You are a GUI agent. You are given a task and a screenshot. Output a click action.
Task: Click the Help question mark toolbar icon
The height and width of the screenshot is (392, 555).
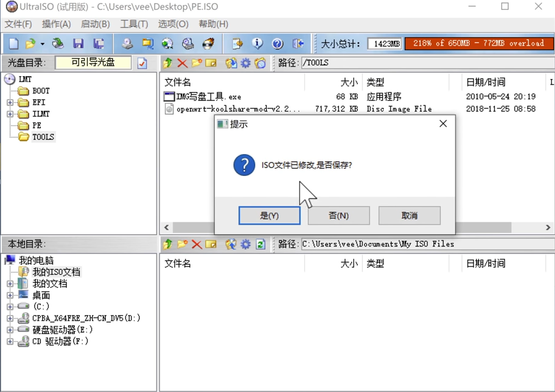(277, 44)
